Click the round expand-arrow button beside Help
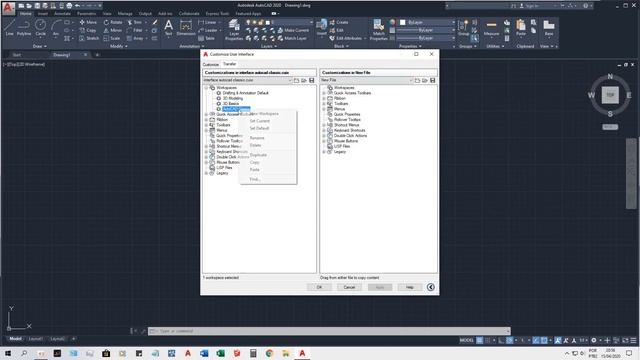Image resolution: width=640 pixels, height=360 pixels. coord(431,287)
